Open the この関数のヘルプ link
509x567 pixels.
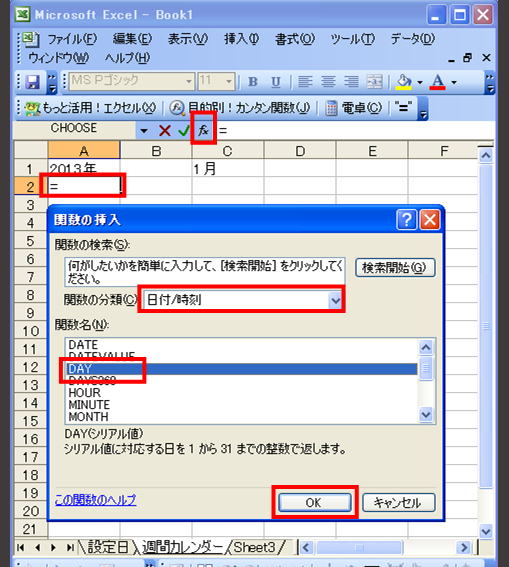(95, 500)
